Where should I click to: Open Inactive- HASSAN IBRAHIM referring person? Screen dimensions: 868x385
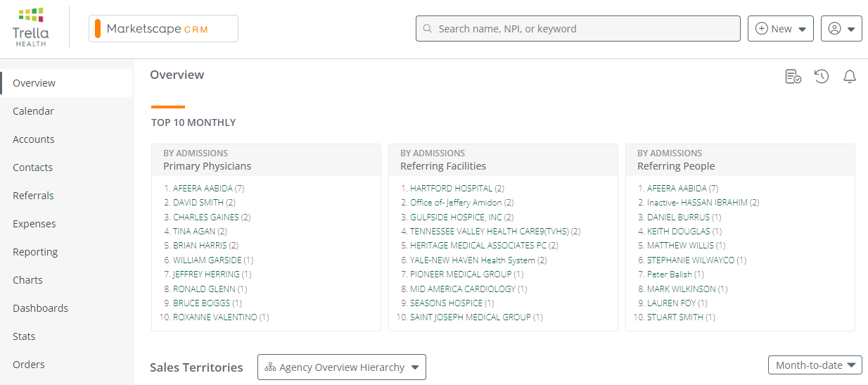pos(697,203)
